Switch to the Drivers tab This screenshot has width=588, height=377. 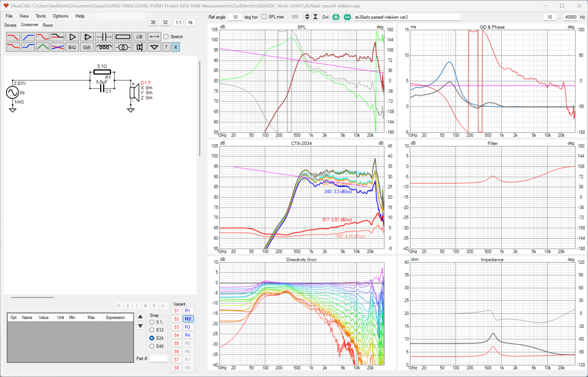pos(10,25)
